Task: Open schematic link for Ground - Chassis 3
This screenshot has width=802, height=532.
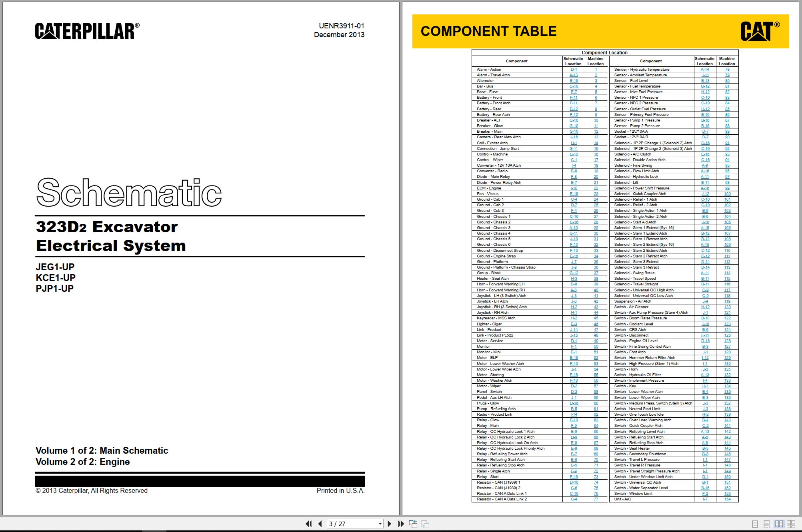Action: pyautogui.click(x=574, y=228)
